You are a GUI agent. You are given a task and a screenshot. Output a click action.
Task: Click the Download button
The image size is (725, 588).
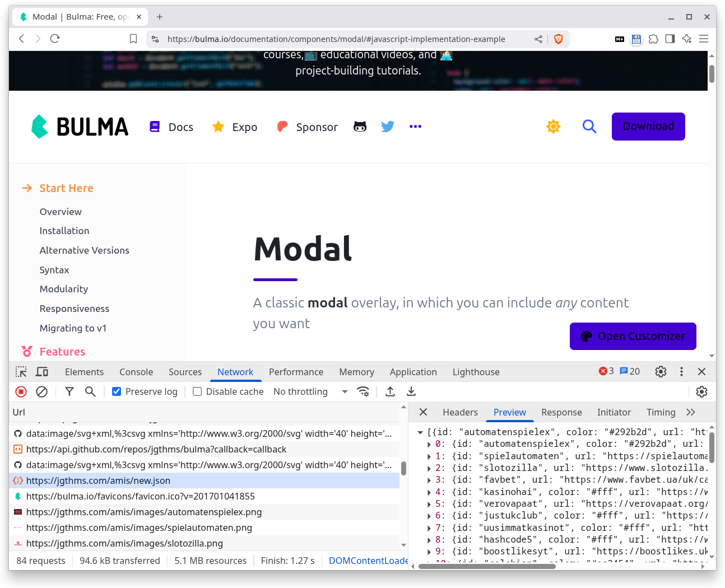point(648,127)
